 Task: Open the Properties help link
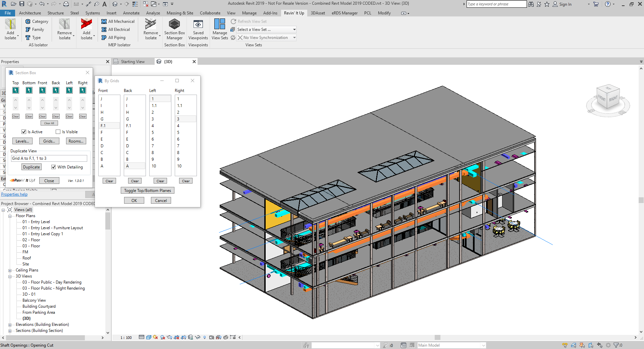[14, 194]
